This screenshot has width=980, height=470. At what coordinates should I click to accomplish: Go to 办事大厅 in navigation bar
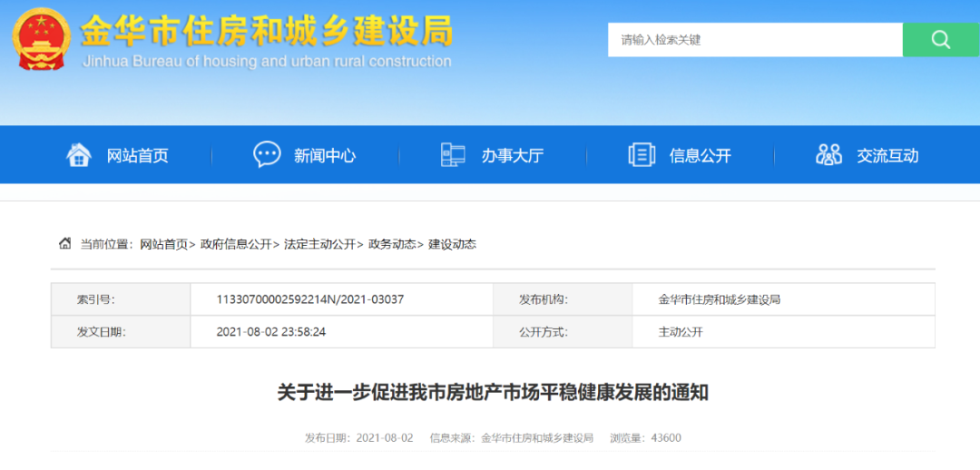point(513,156)
